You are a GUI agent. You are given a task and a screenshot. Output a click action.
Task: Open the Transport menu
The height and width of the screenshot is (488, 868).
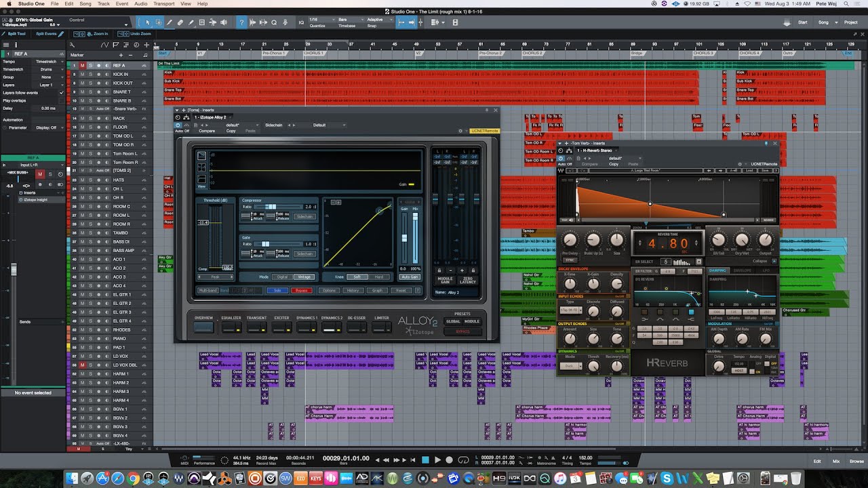163,4
